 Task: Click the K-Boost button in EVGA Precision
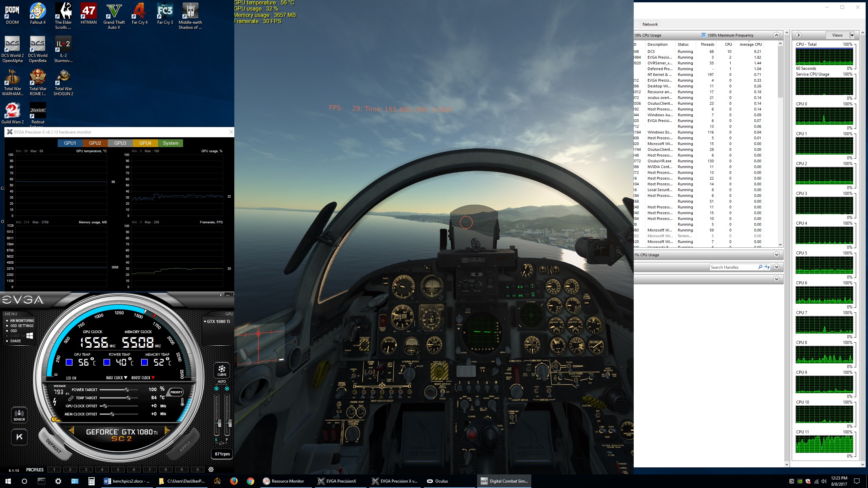point(19,437)
